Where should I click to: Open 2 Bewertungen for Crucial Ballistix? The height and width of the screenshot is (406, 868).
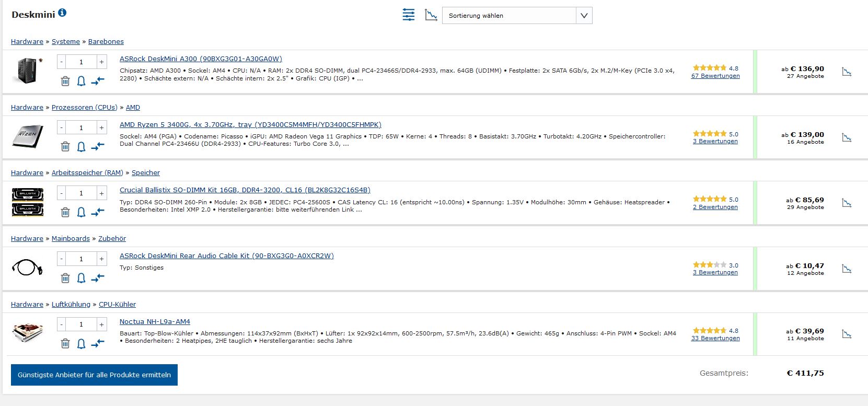[x=715, y=207]
